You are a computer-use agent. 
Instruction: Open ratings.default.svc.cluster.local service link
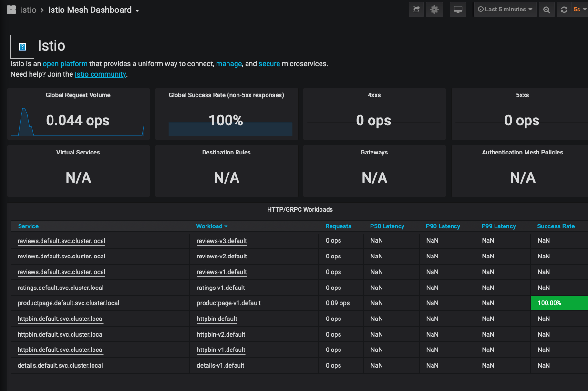click(x=61, y=288)
